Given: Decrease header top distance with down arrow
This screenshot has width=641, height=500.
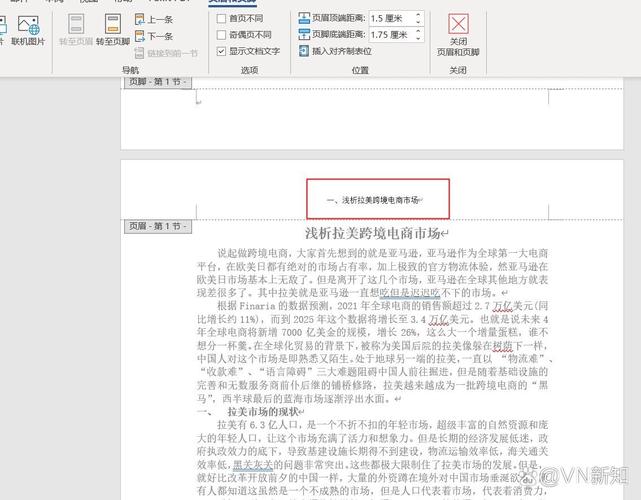Looking at the screenshot, I should coord(418,22).
